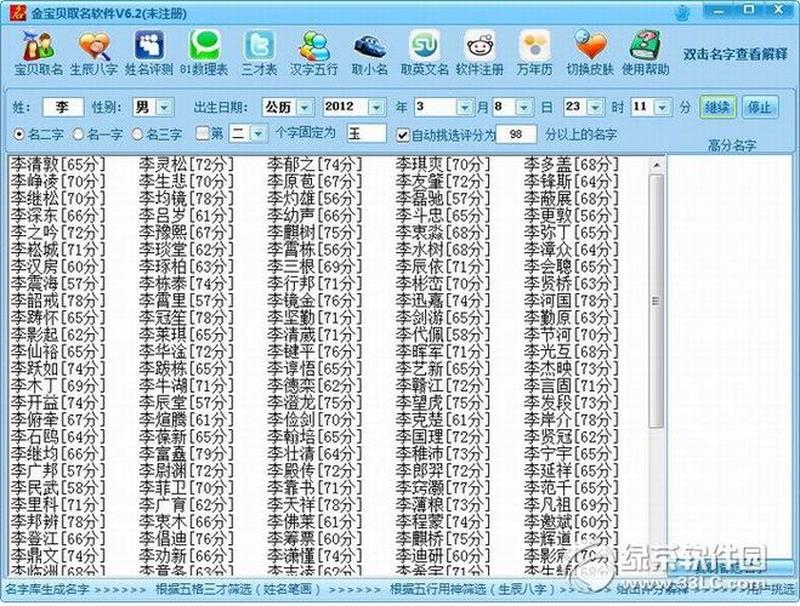Screen dimensions: 800x606
Task: Open the 使用帮助 help book icon
Action: point(645,53)
